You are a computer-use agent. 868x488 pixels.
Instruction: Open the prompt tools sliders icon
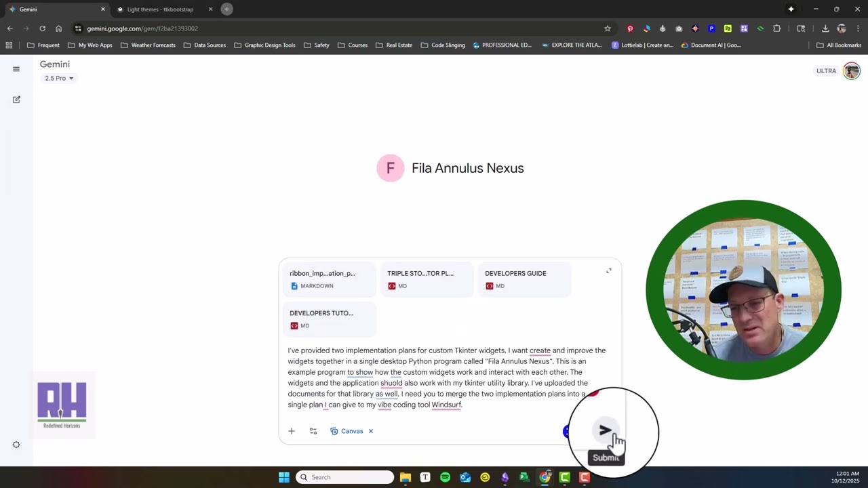coord(313,431)
